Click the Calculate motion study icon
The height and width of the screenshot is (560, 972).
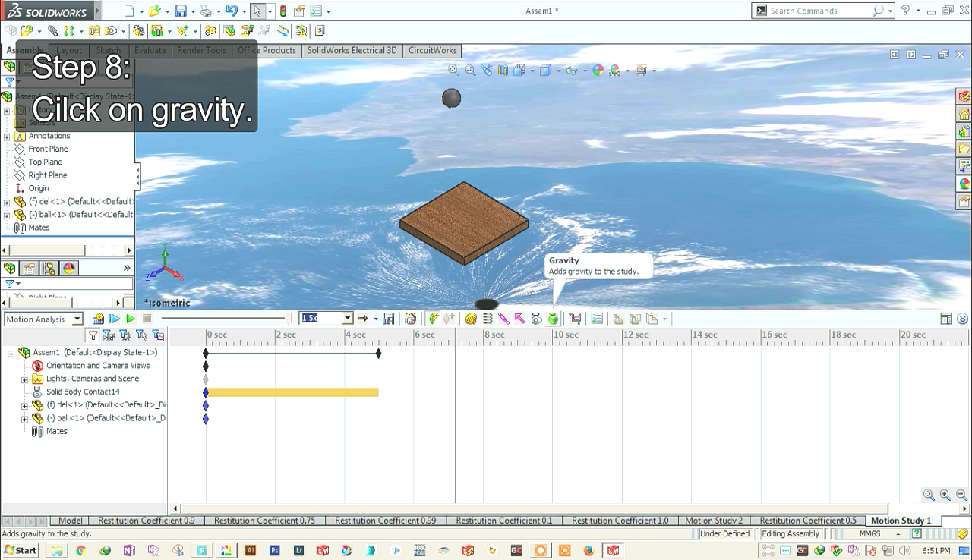point(98,319)
